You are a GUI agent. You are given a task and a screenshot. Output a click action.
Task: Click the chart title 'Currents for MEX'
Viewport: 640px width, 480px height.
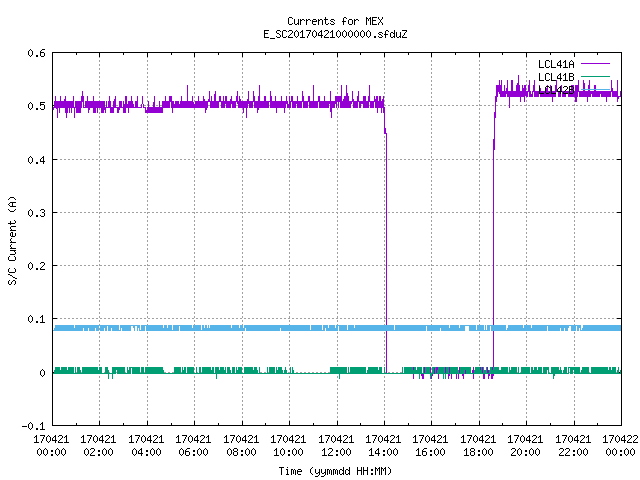335,21
